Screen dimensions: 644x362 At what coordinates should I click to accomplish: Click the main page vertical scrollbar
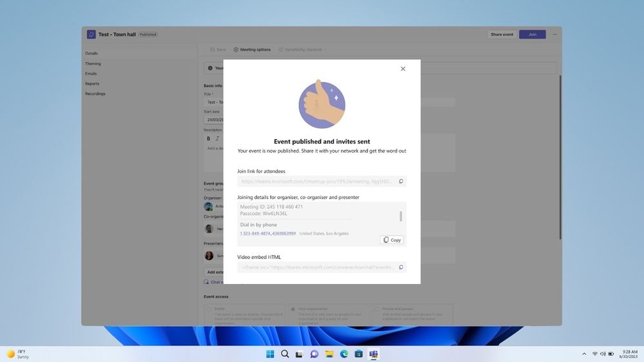560,158
